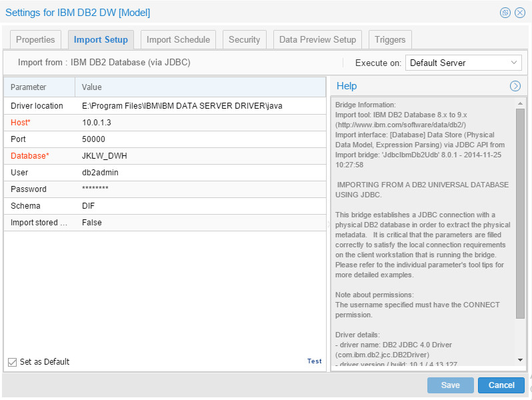Go to the Security tab

coord(244,40)
